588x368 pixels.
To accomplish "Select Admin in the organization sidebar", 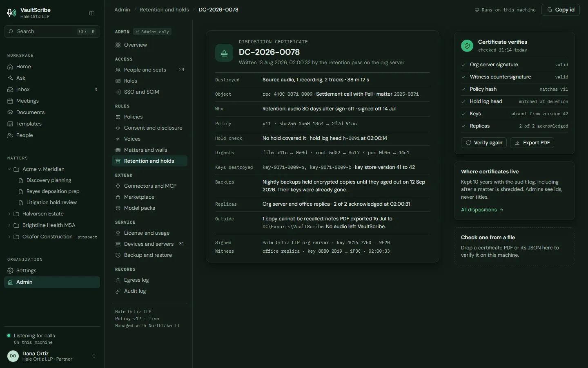I will click(52, 282).
